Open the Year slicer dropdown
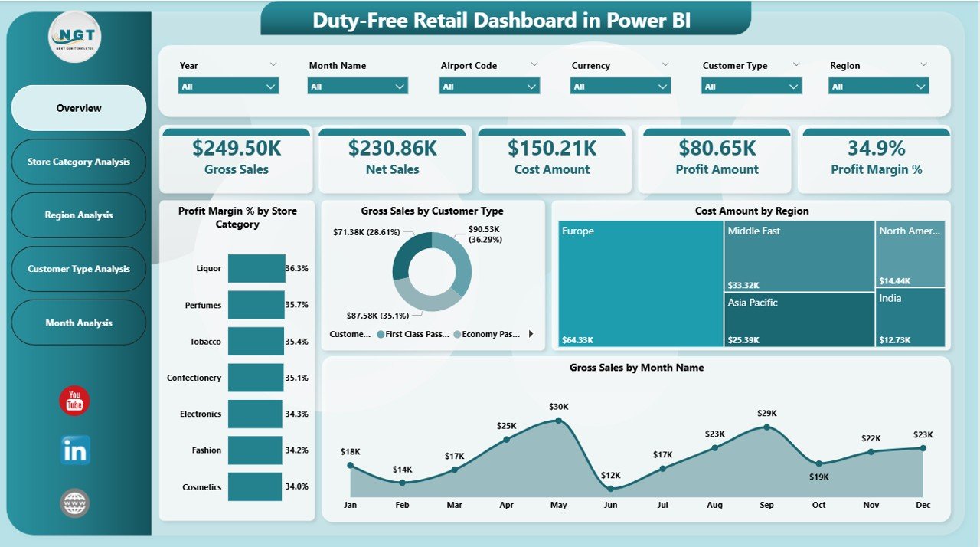Screen dimensions: 980x547 click(272, 86)
